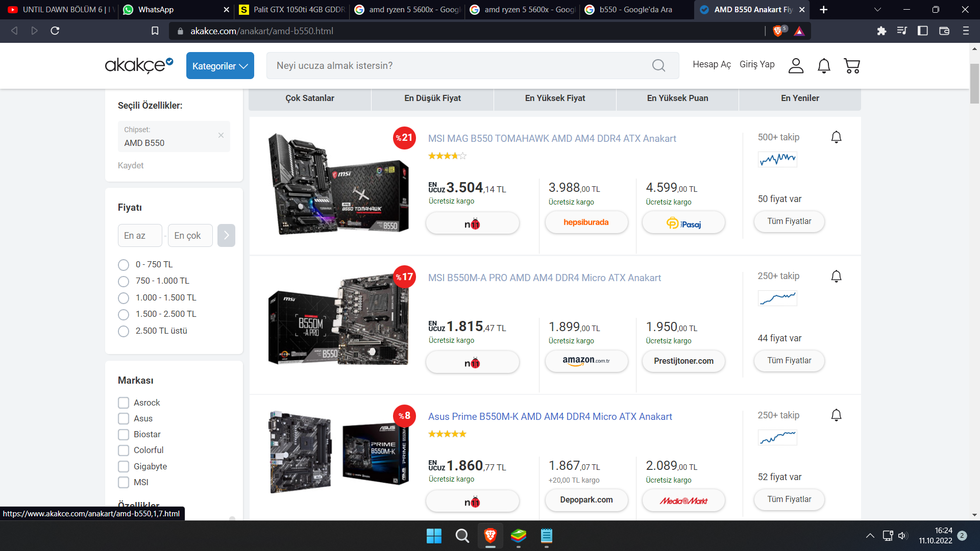This screenshot has height=551, width=980.
Task: Click the En az price input field
Action: 140,236
